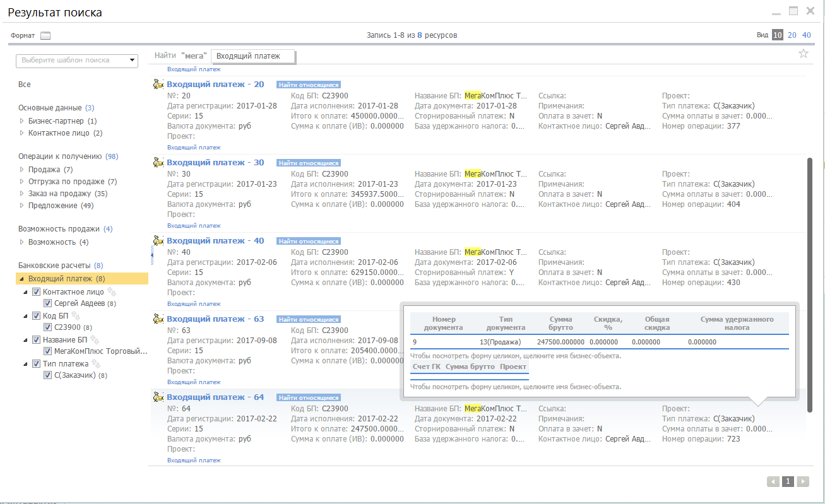Click Найти относящиеся for payment 40

pyautogui.click(x=308, y=242)
